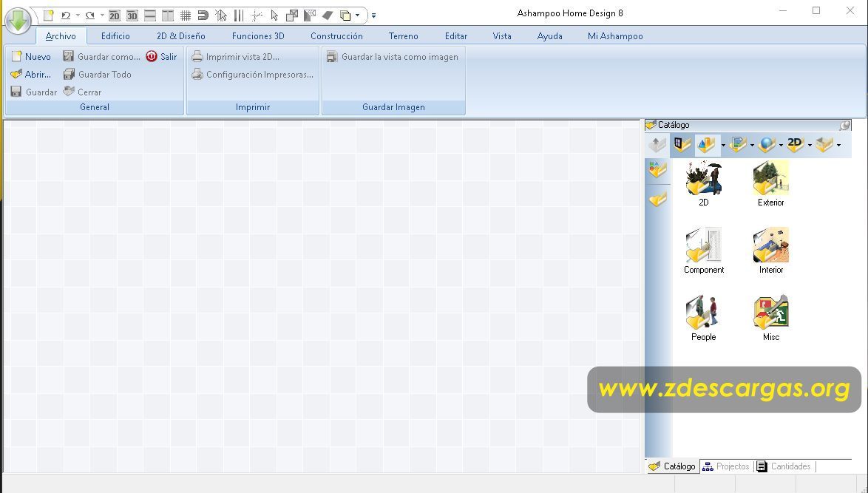Open the People catalog folder
868x493 pixels.
(703, 318)
